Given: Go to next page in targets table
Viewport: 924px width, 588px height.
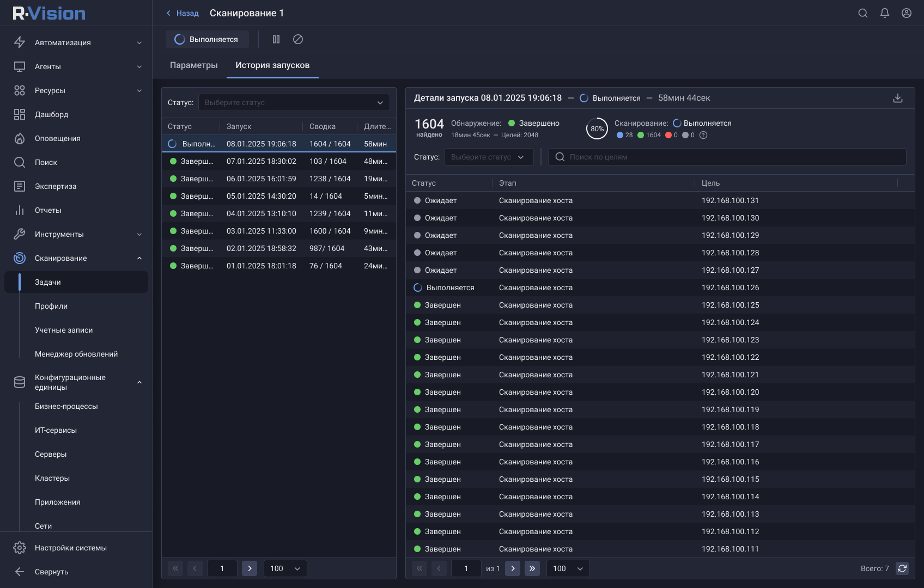Looking at the screenshot, I should tap(513, 568).
